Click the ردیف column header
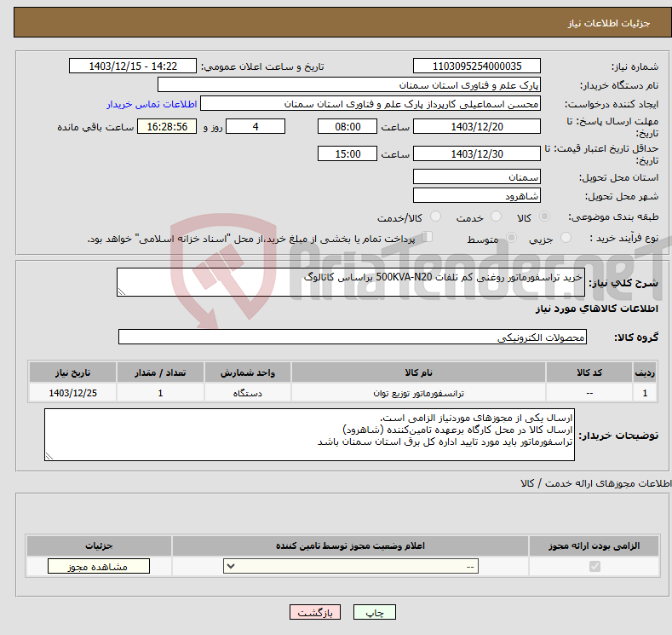Viewport: 672px width, 635px height. [645, 372]
